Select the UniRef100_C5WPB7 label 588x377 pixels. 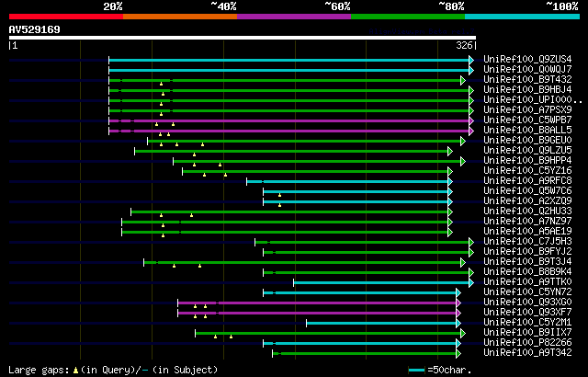527,120
